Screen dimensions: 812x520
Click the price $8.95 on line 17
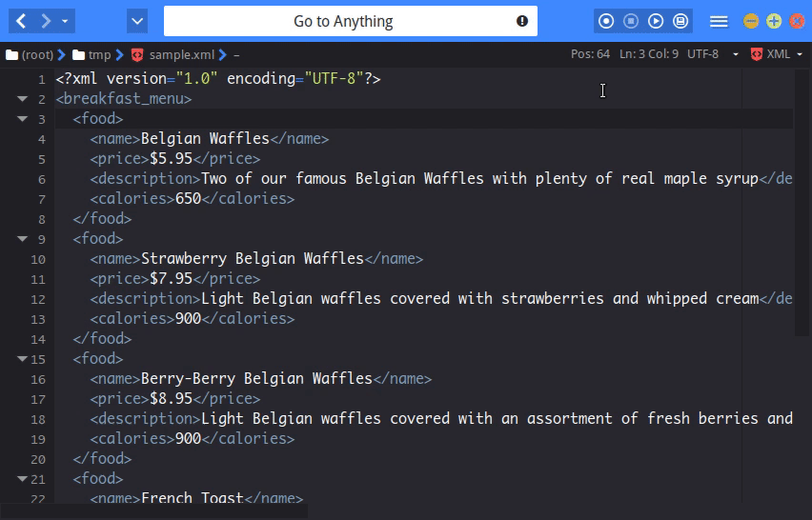(x=171, y=398)
